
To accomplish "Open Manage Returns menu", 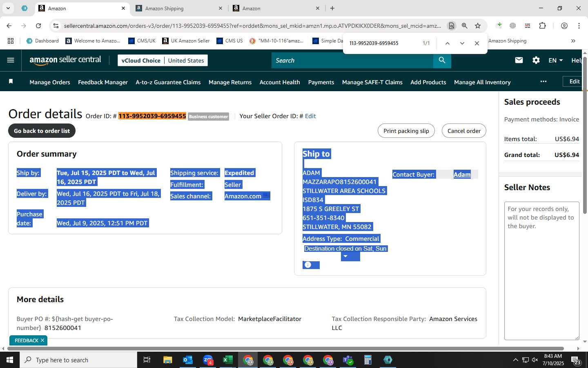I will [x=230, y=82].
